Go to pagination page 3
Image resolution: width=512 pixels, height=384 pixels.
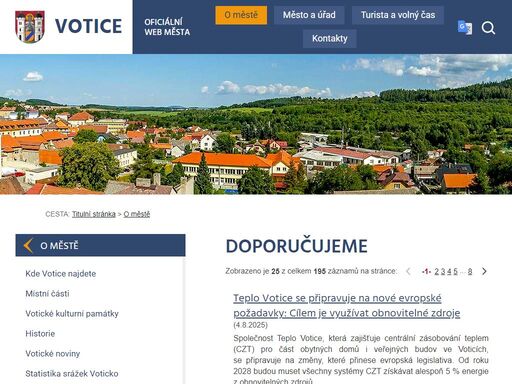[443, 271]
